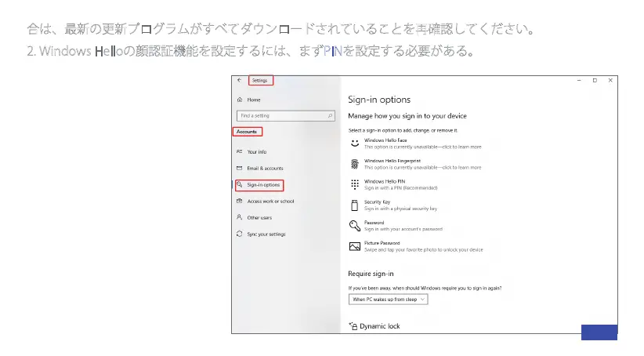Open the When PC wakes up from sleep dropdown
The width and height of the screenshot is (644, 356).
[388, 300]
